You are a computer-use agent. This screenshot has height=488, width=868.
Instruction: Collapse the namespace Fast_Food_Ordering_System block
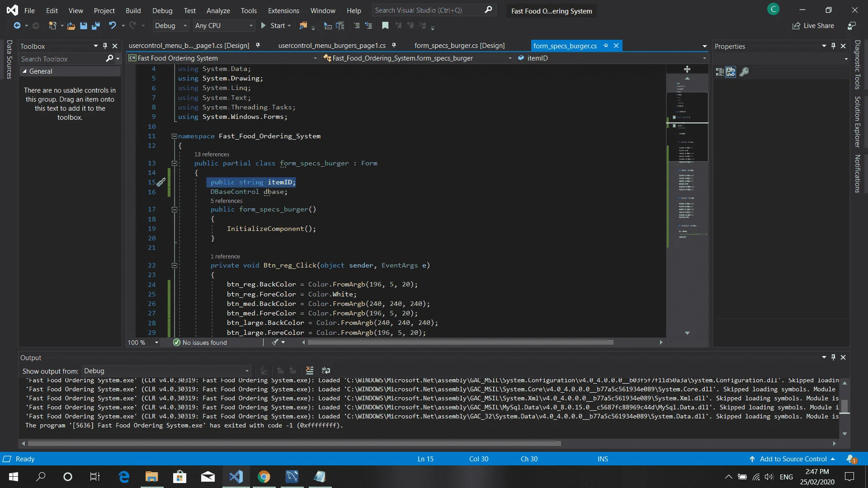tap(174, 136)
